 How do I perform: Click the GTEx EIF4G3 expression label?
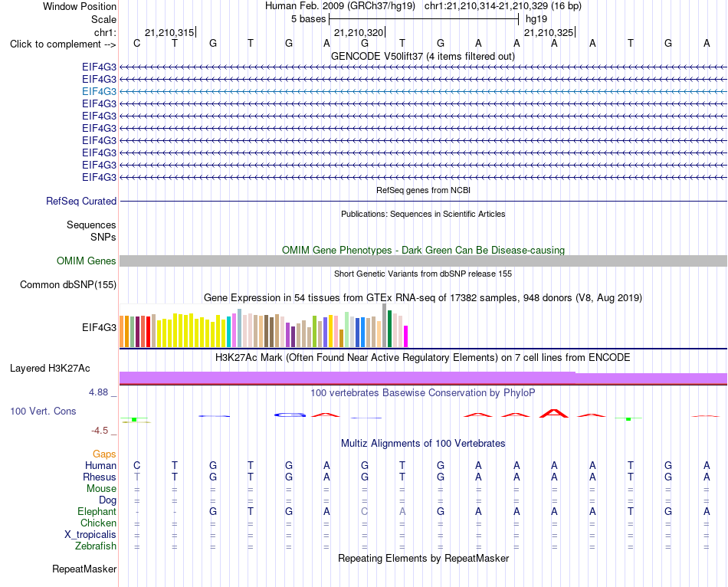tap(99, 327)
